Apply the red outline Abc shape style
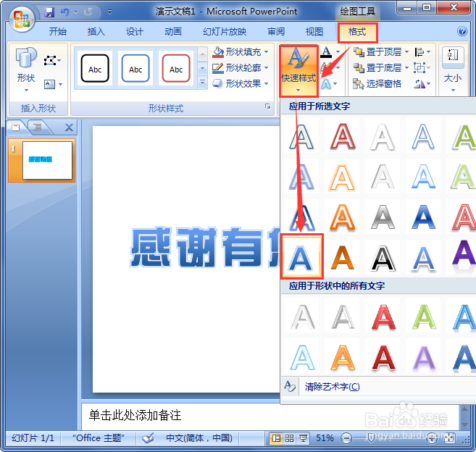 (x=176, y=69)
